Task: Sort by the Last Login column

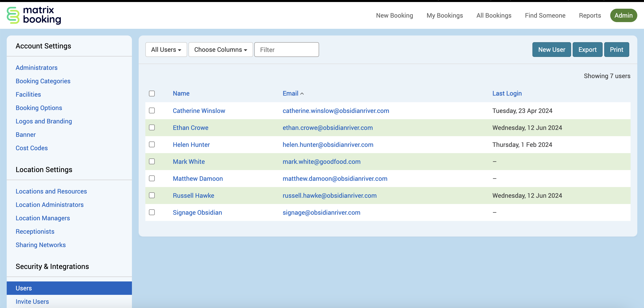Action: click(x=507, y=93)
